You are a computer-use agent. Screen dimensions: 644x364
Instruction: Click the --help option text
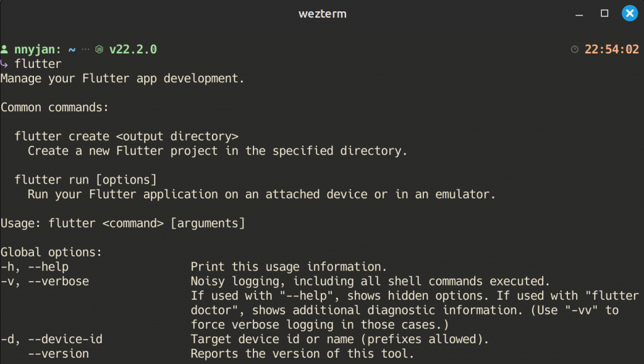48,267
